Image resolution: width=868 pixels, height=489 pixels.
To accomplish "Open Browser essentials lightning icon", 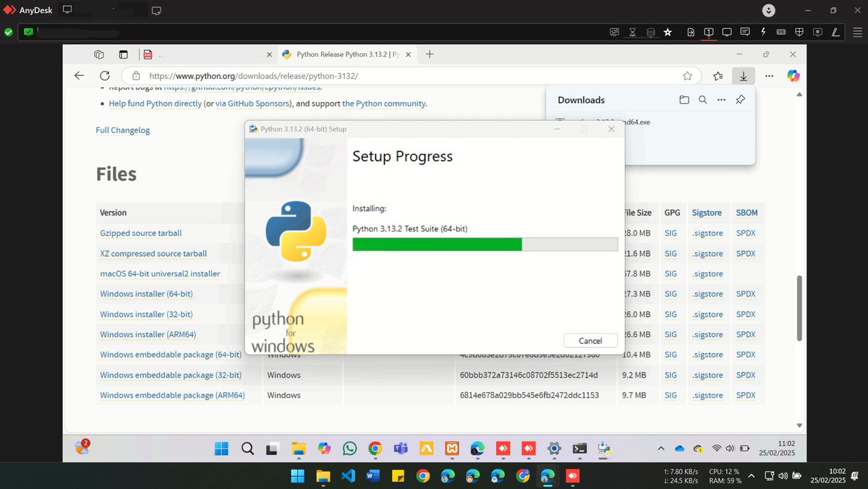I will [x=763, y=32].
